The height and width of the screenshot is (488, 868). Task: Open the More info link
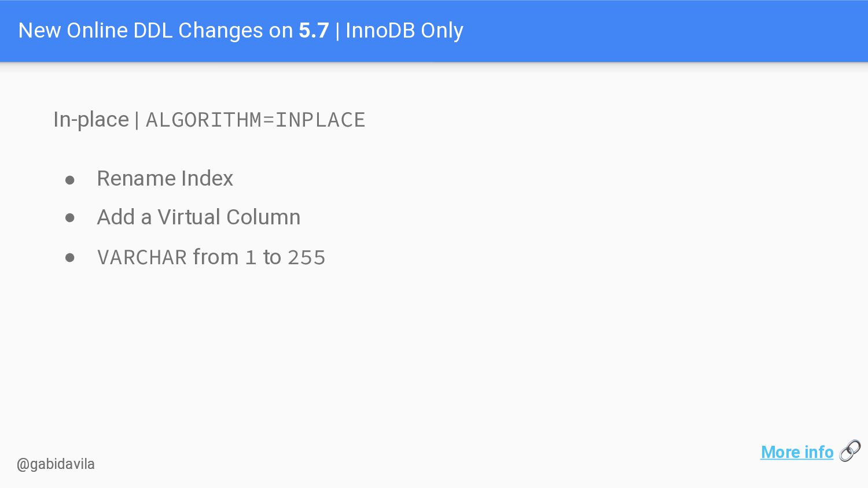coord(797,452)
